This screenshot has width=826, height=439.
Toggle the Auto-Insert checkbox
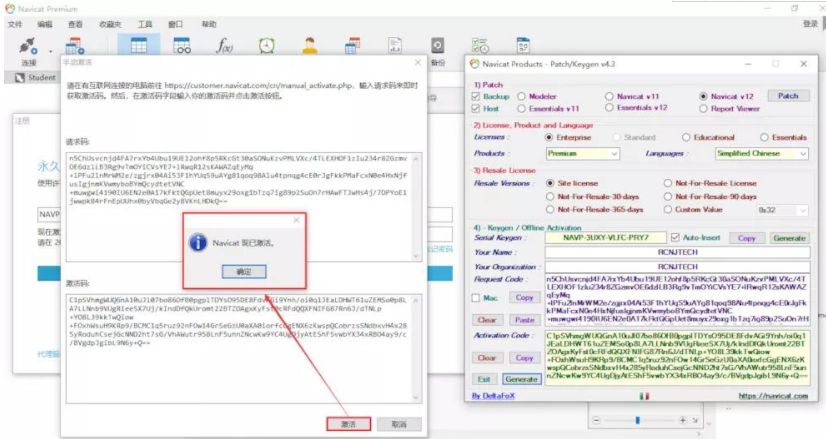[x=675, y=238]
